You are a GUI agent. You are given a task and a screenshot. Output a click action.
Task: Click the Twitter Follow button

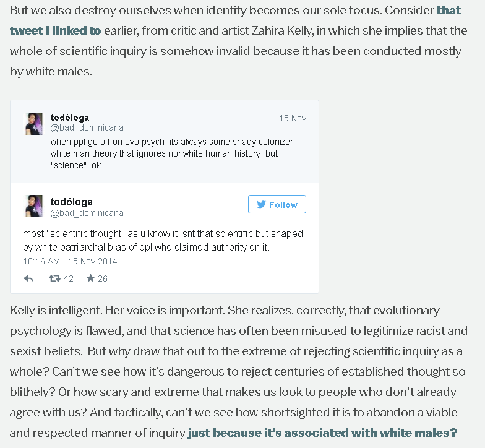[x=277, y=204]
